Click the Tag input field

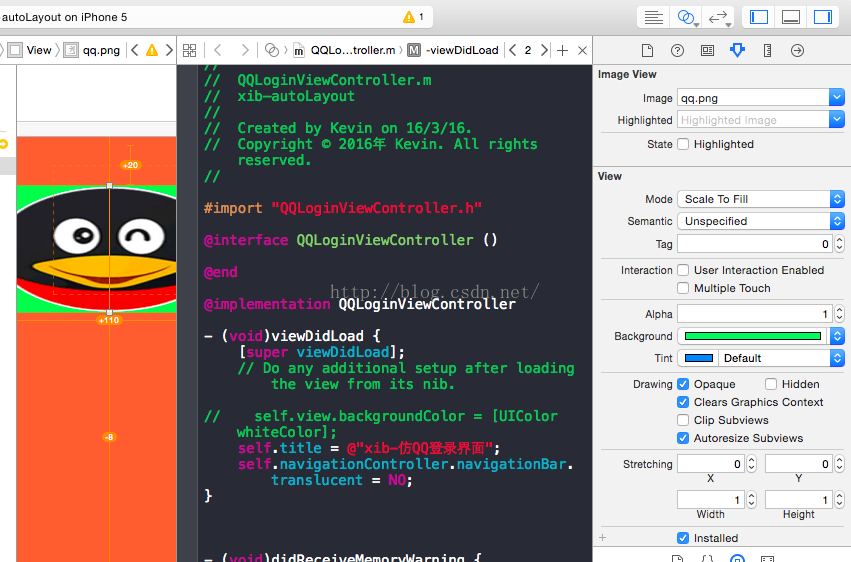(x=755, y=244)
